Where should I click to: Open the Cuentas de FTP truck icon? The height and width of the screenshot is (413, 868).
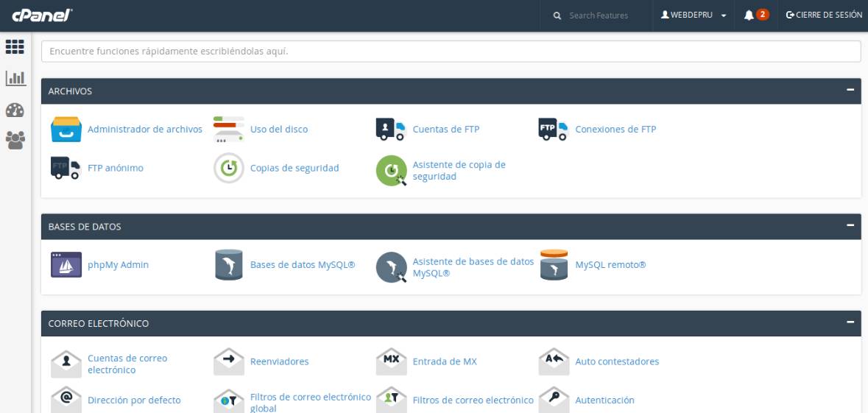[x=390, y=130]
